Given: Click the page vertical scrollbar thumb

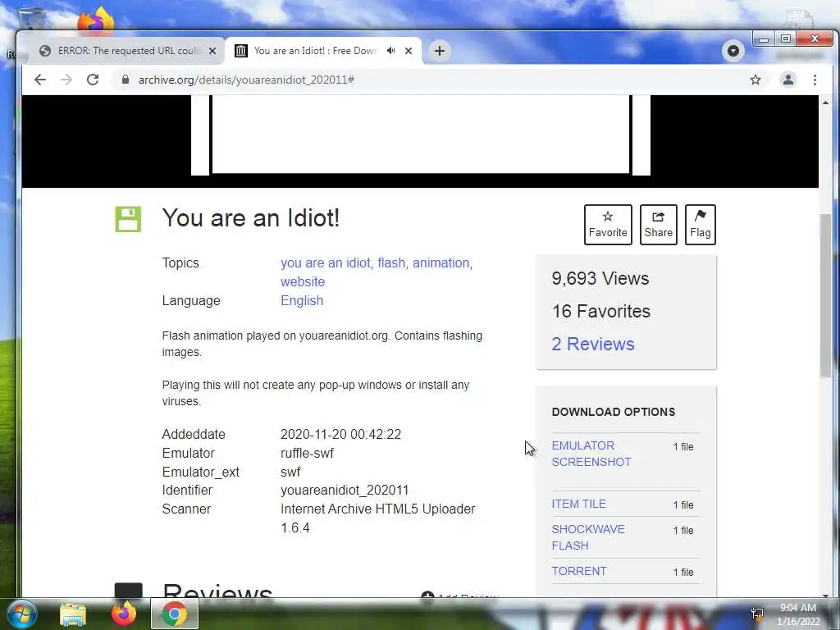Looking at the screenshot, I should (x=825, y=294).
